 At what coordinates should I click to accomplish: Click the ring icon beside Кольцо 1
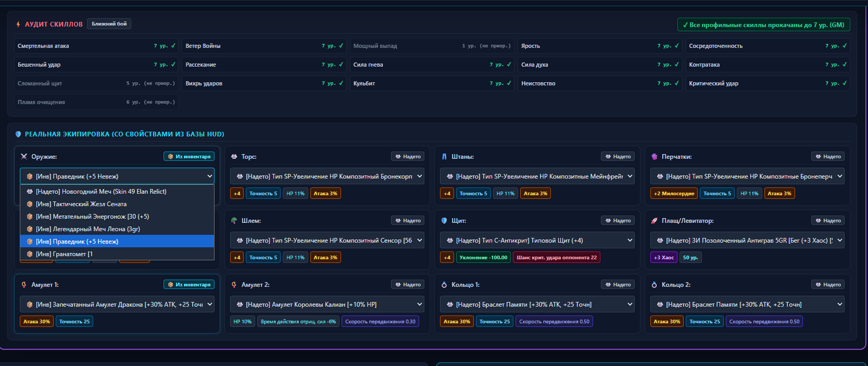pos(444,285)
